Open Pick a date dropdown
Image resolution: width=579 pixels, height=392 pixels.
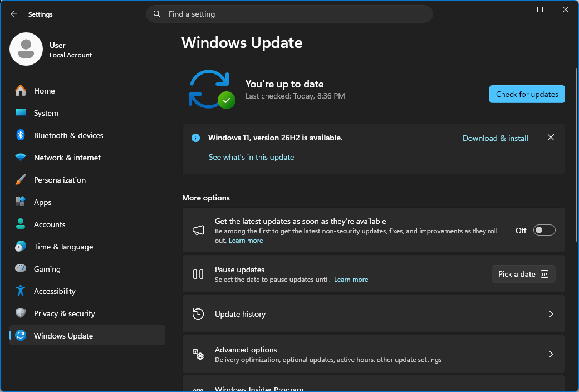pos(523,274)
